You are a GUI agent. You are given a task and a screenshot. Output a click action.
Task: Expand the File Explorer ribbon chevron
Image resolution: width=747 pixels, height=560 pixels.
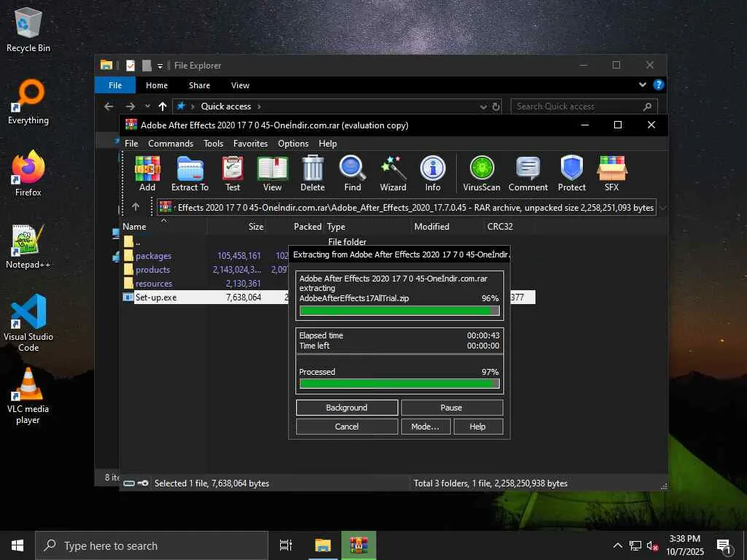tap(642, 85)
